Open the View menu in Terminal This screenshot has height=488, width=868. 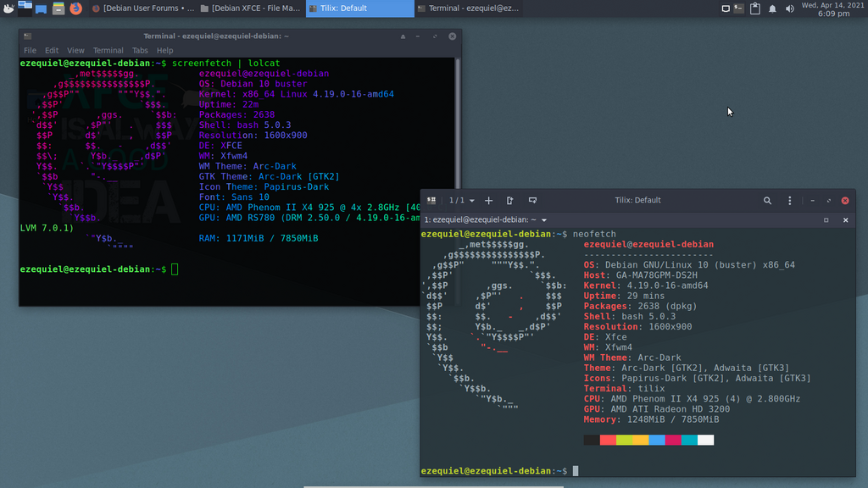(x=75, y=50)
